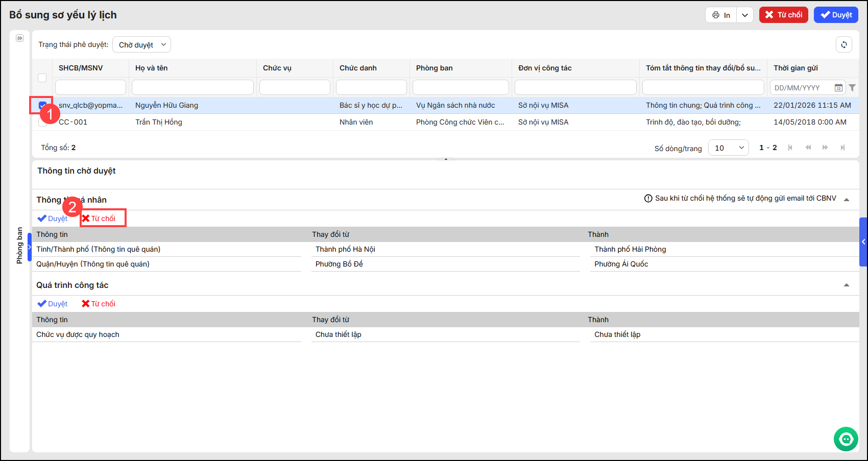Collapse the Quá trình công tác section

(847, 285)
